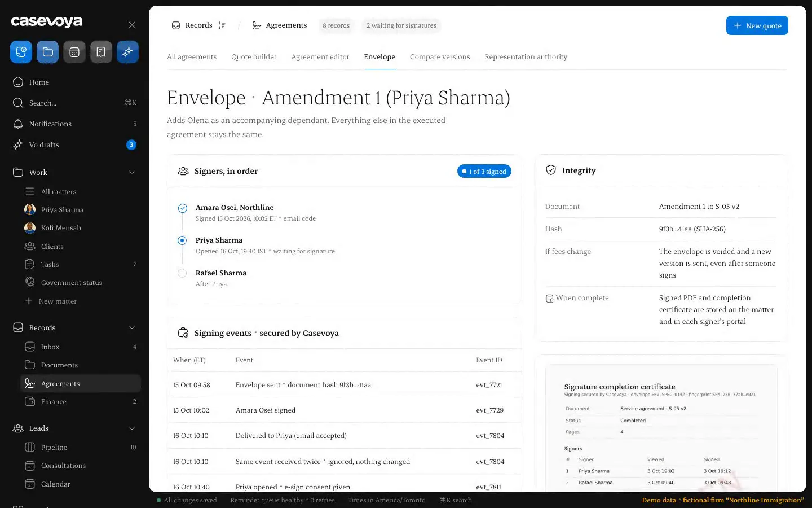
Task: Open the sparkle assistant tile in the top row
Action: point(127,52)
